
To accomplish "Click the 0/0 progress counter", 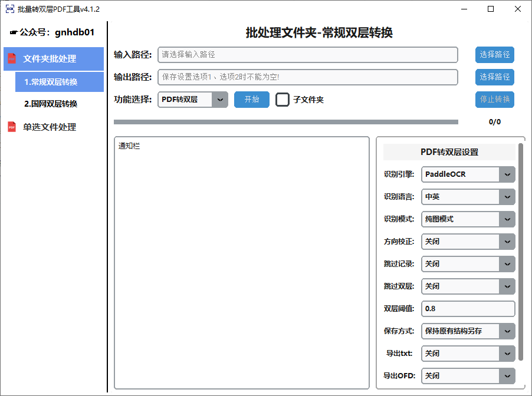I will coord(495,122).
